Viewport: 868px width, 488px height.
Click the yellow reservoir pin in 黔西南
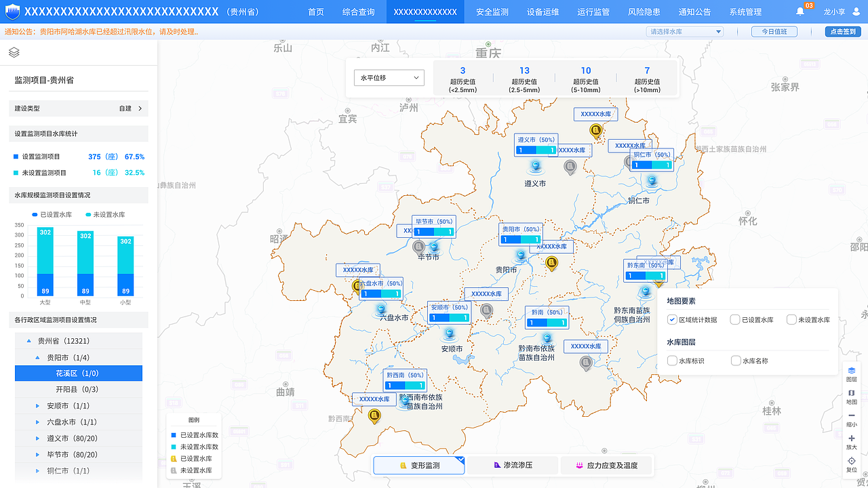tap(374, 415)
